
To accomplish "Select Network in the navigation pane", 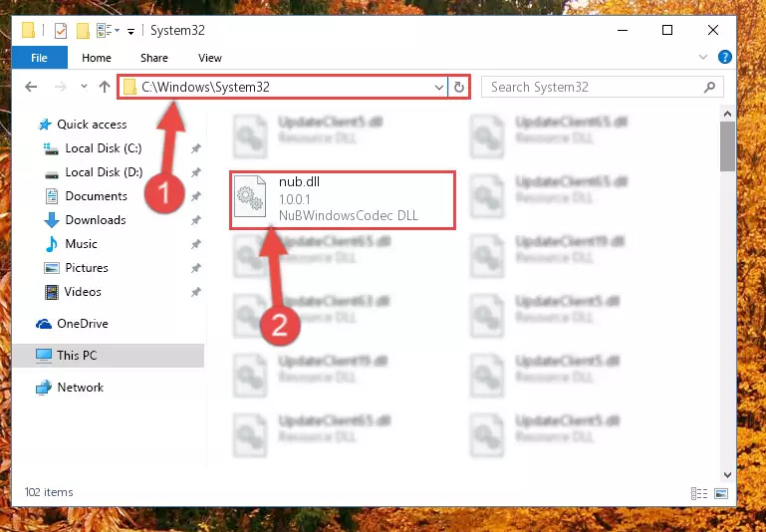I will (x=80, y=388).
